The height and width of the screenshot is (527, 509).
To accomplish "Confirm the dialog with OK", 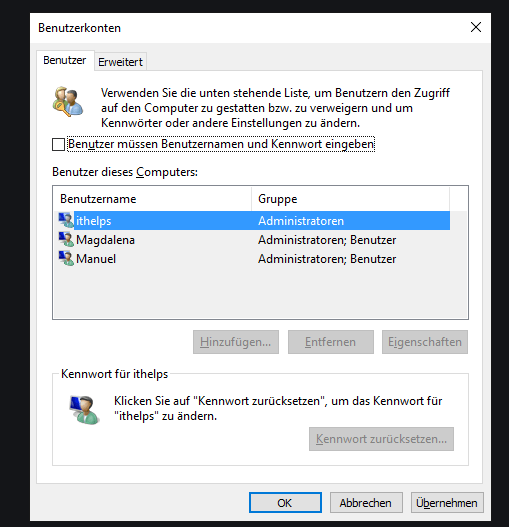I will 285,503.
